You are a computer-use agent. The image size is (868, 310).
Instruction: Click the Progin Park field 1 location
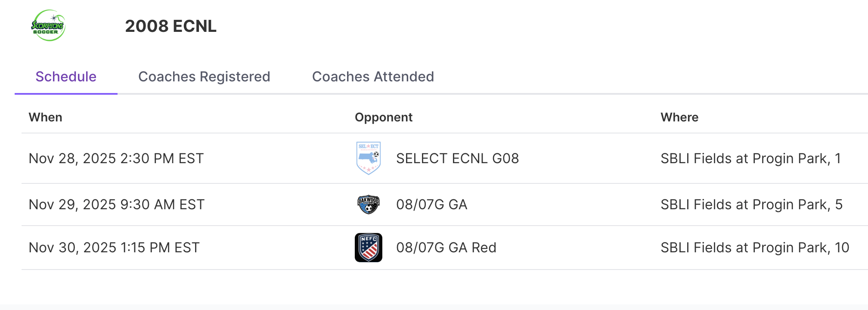coord(750,158)
